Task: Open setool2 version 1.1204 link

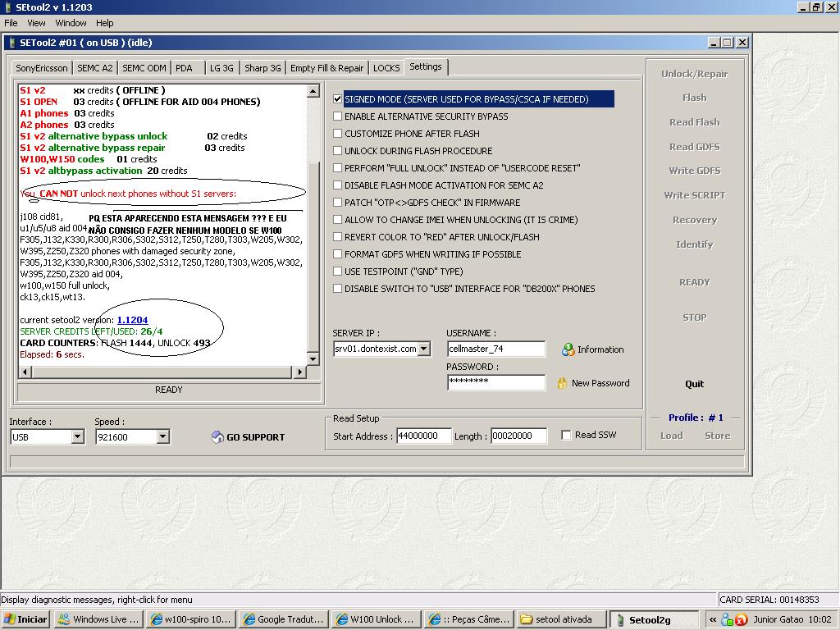Action: coord(132,320)
